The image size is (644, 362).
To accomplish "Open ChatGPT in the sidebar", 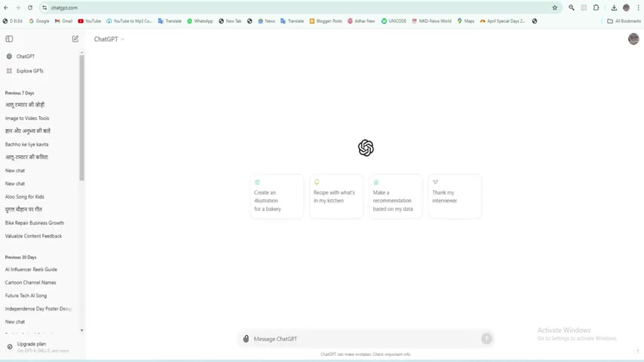I will (x=26, y=57).
